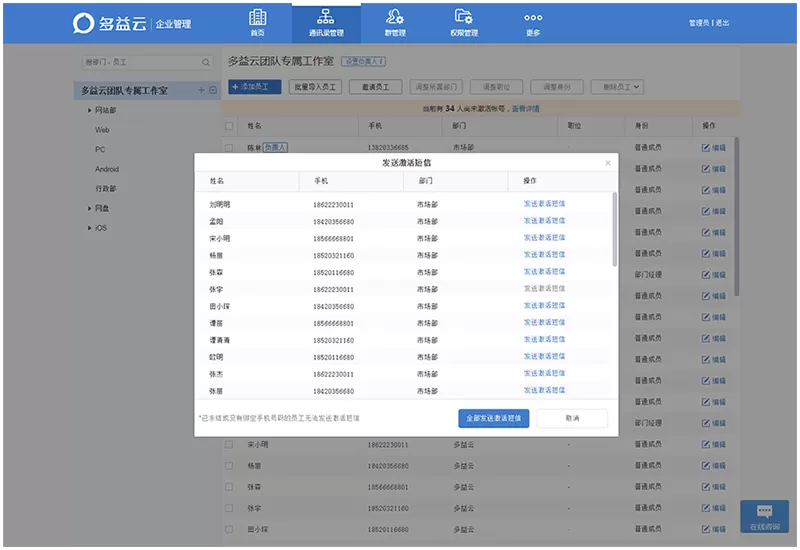This screenshot has width=800, height=550.
Task: Click edit icon for 张宇 in background table
Action: click(706, 508)
